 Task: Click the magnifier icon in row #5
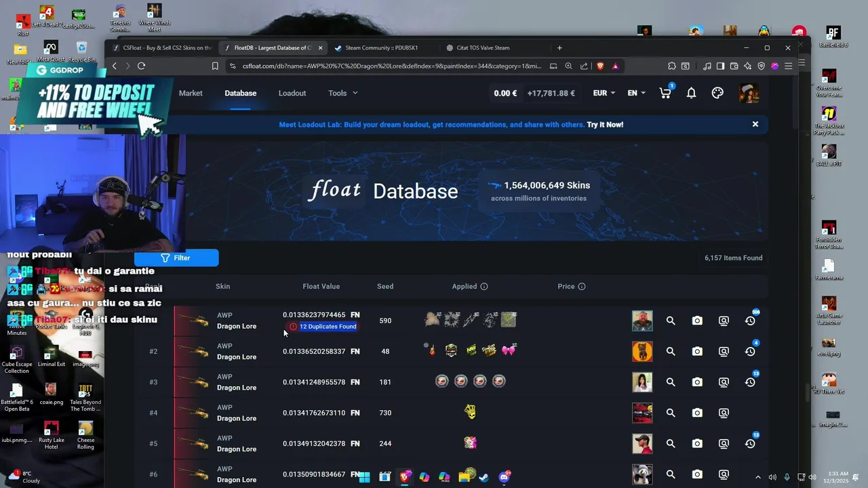point(671,443)
